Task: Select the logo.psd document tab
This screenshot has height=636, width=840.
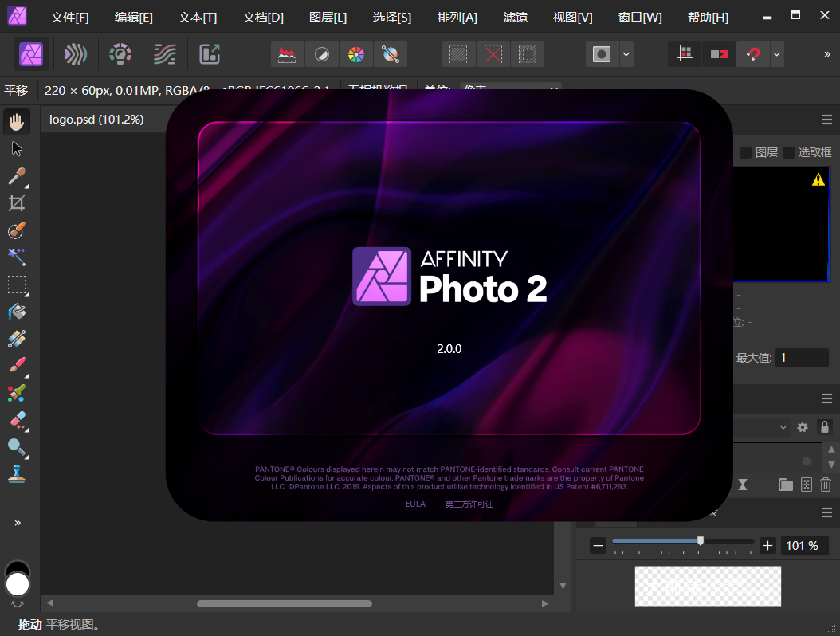Action: [96, 120]
